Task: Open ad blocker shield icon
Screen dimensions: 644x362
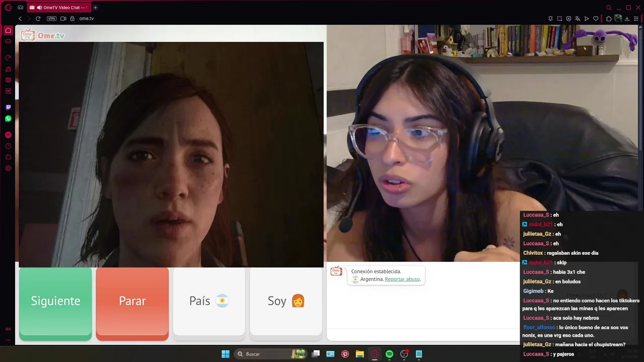Action: tap(569, 19)
